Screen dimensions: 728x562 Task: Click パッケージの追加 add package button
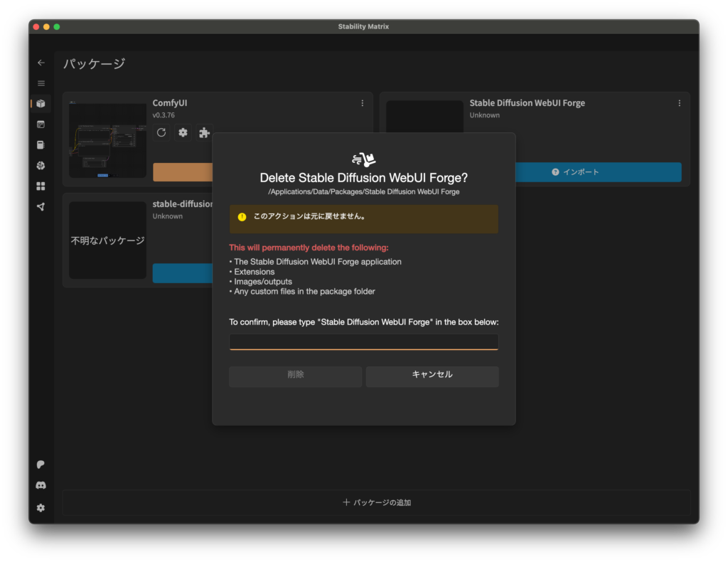[x=376, y=502]
